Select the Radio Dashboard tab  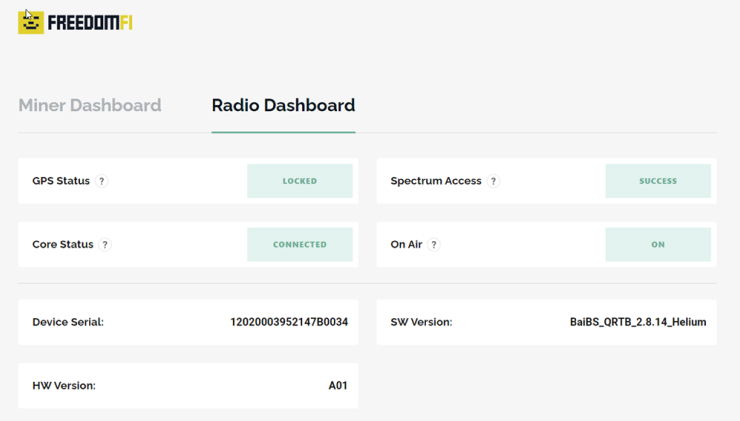point(283,105)
